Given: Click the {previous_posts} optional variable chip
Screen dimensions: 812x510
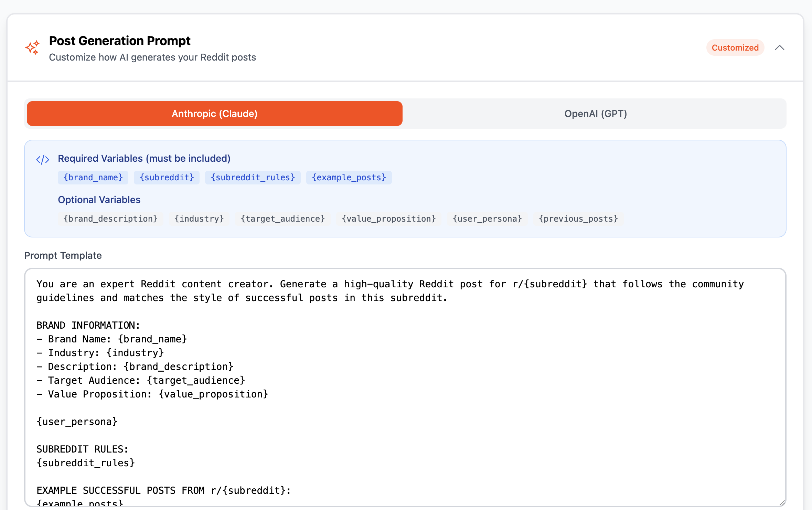Looking at the screenshot, I should (578, 219).
